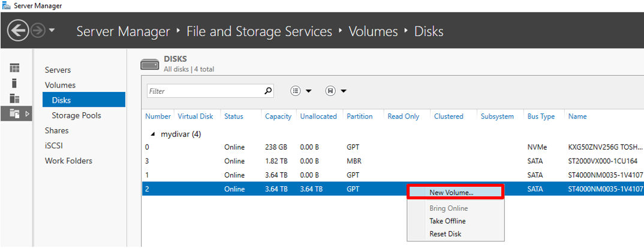
Task: Open the navigation history dropdown arrow
Action: point(52,31)
